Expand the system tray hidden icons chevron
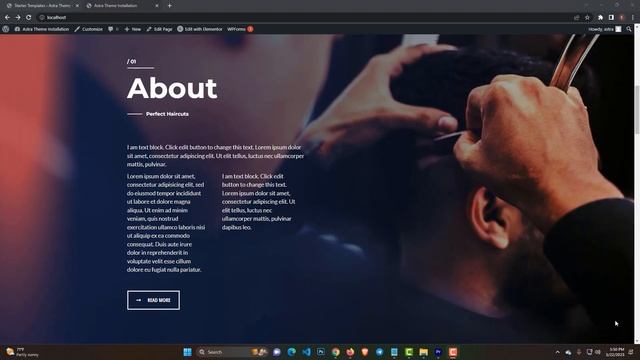640x360 pixels. tap(558, 352)
